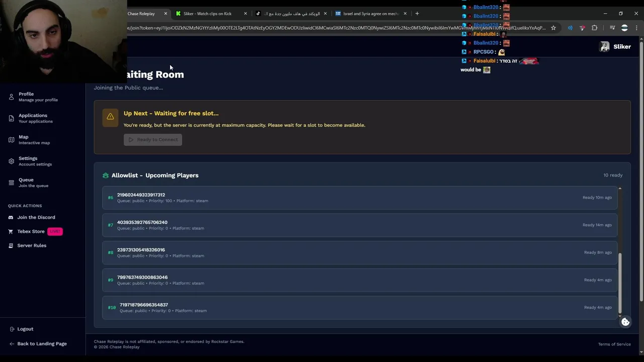
Task: Open the Server Rules link
Action: click(32, 245)
